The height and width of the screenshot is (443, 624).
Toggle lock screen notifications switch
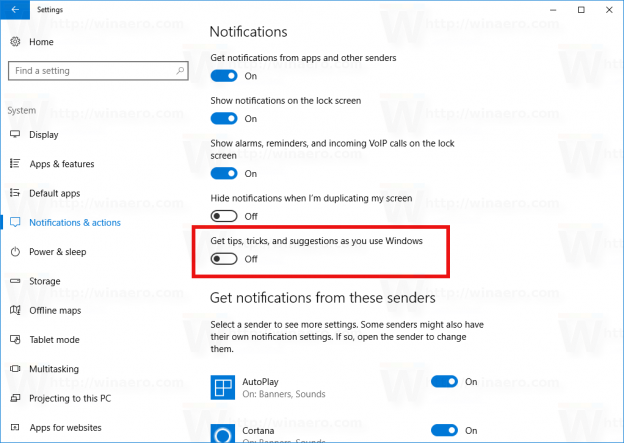coord(224,118)
